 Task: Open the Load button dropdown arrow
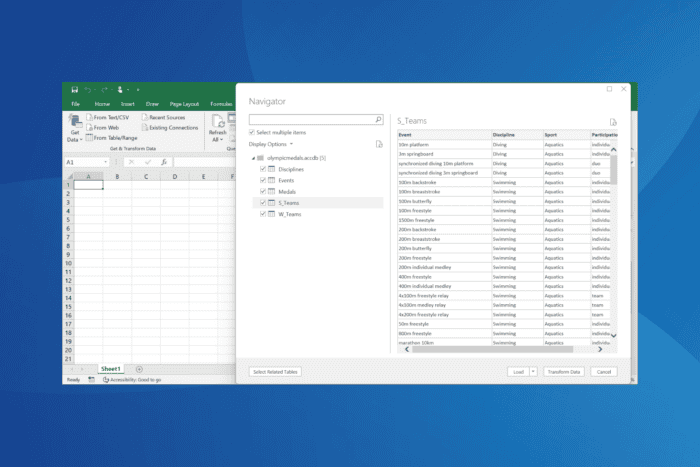(533, 371)
